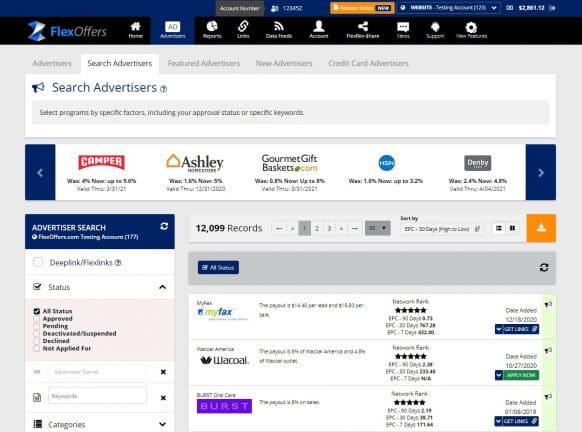
Task: Open the records-per-page dropdown
Action: pyautogui.click(x=377, y=228)
